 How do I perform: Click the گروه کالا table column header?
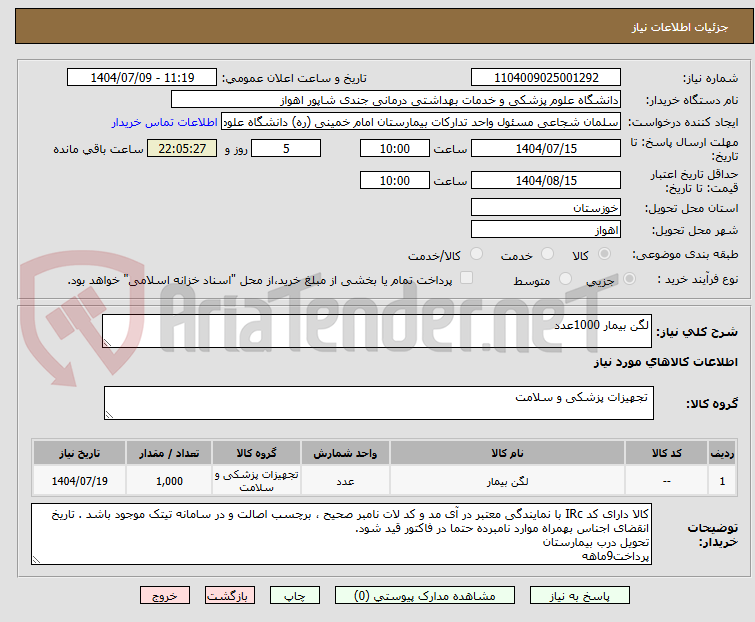coord(256,453)
